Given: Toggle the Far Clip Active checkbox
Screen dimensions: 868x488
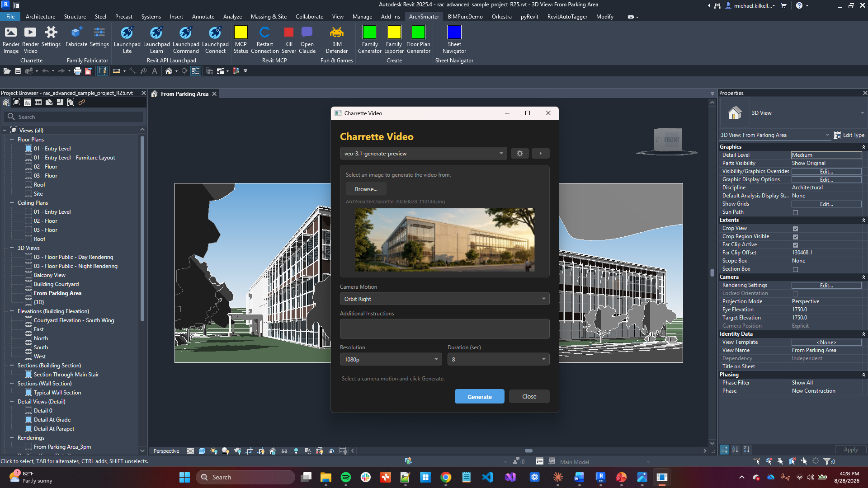Looking at the screenshot, I should click(x=795, y=245).
